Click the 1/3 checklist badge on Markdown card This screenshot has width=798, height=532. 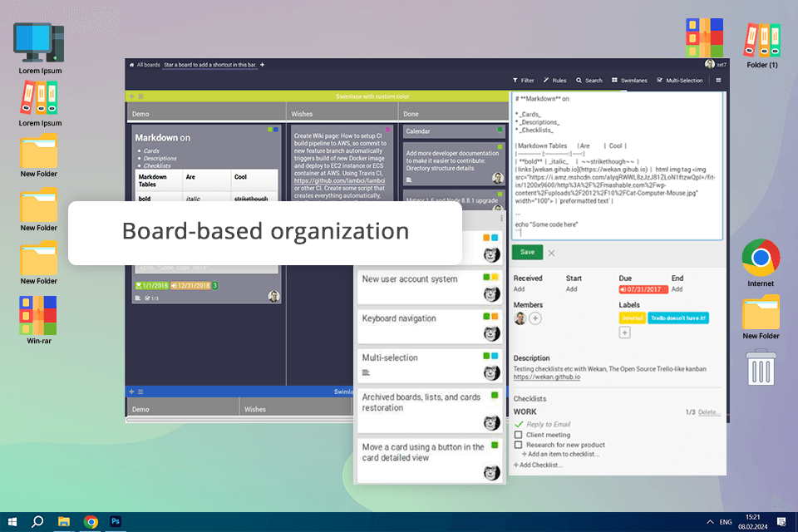pyautogui.click(x=151, y=298)
